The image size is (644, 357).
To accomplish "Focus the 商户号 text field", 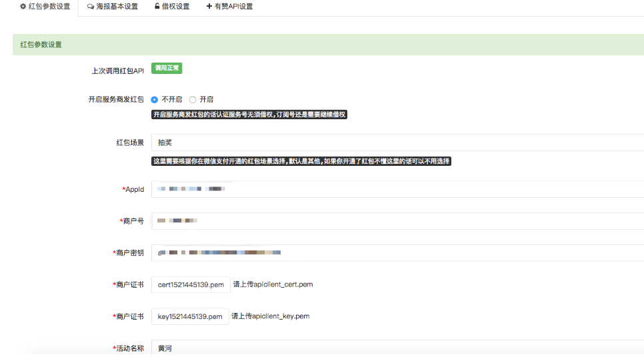I will click(x=397, y=220).
